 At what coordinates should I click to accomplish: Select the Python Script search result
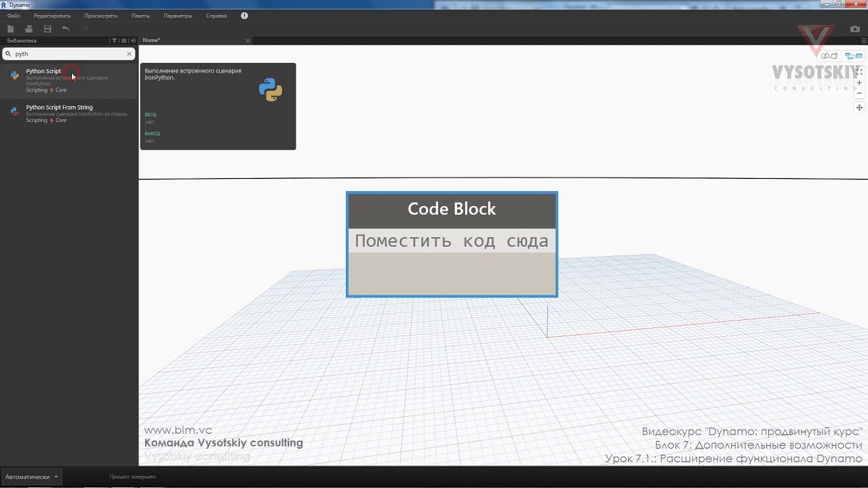click(x=68, y=81)
